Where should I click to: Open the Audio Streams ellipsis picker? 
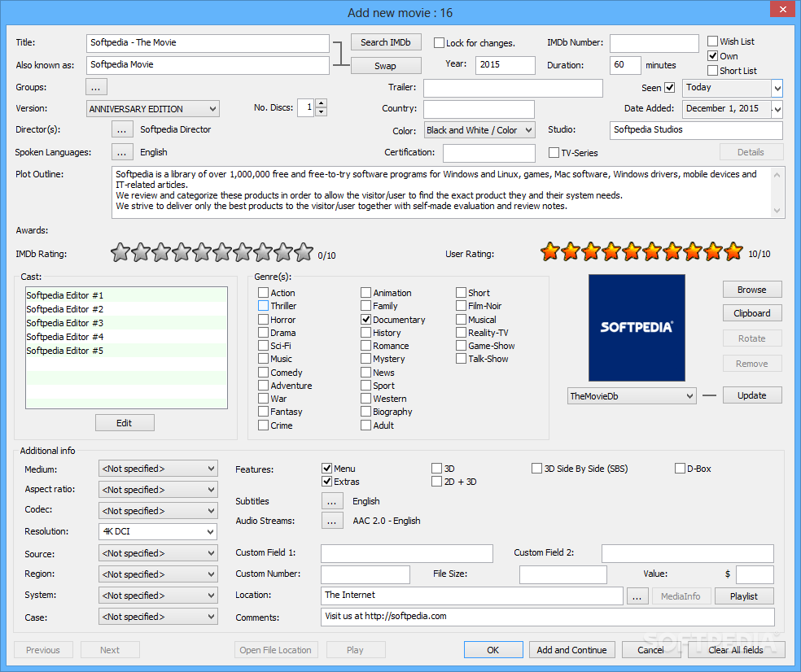[x=332, y=521]
